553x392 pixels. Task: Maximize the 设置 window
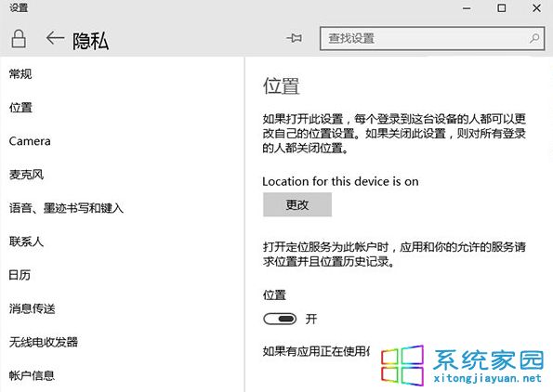(x=502, y=8)
